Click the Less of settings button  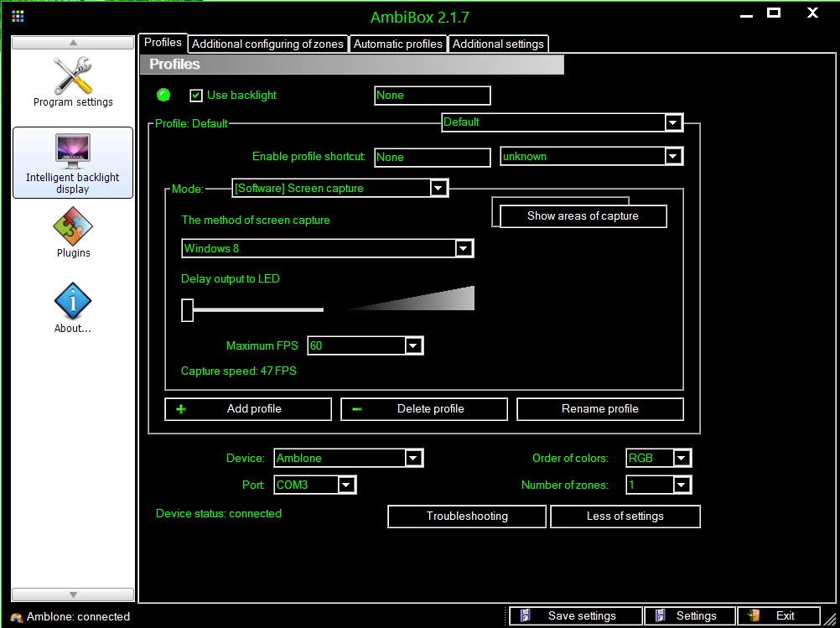[x=625, y=516]
